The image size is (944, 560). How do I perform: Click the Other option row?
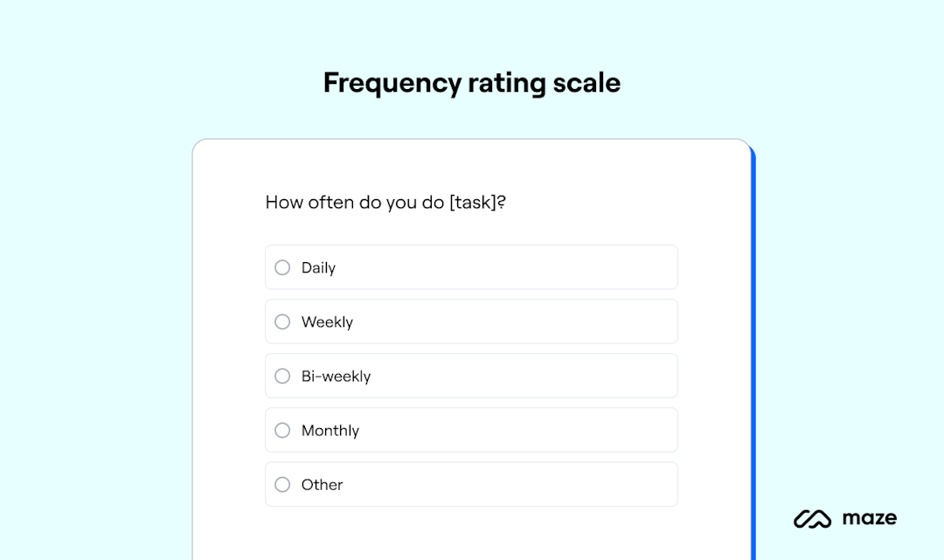[x=472, y=484]
